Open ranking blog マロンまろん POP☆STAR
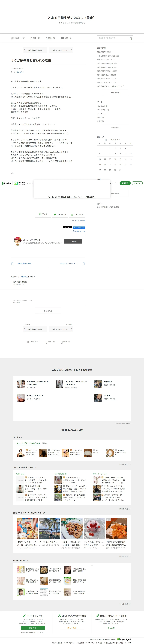The image size is (144, 644). click(72, 453)
